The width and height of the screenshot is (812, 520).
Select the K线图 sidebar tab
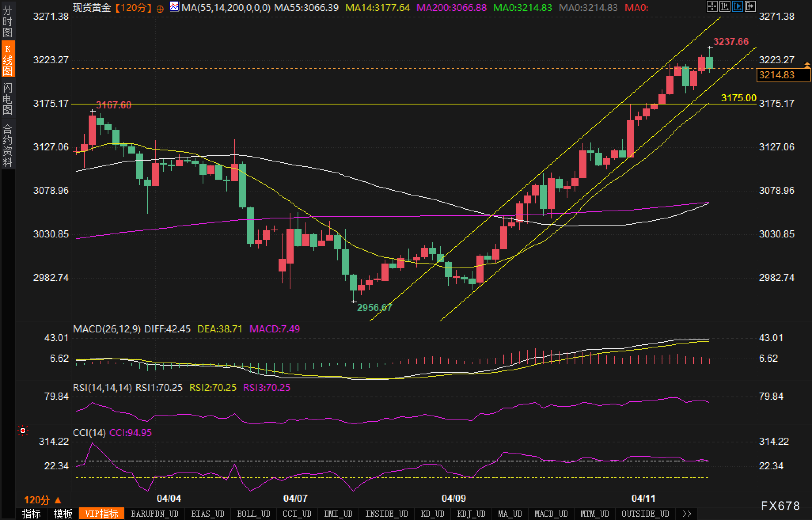pyautogui.click(x=8, y=59)
